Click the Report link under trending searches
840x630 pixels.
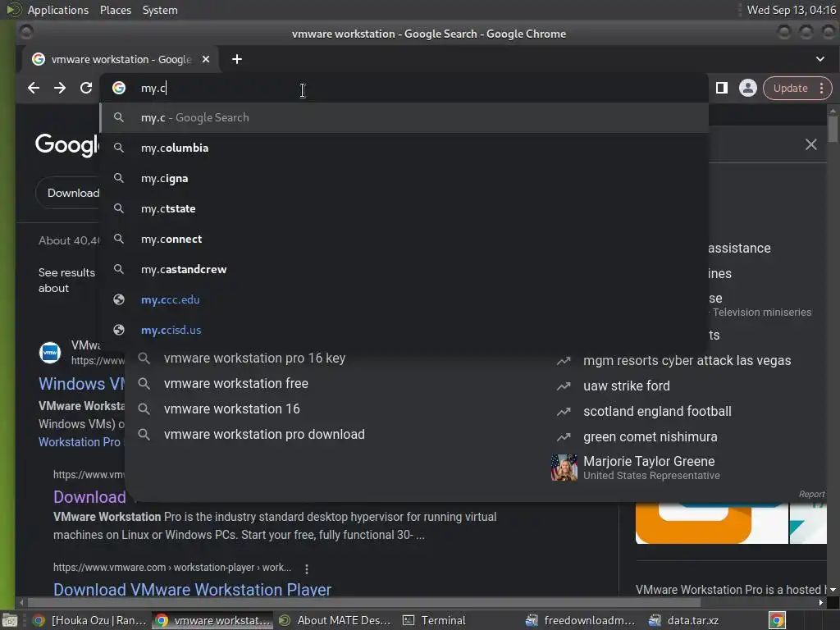(x=811, y=494)
